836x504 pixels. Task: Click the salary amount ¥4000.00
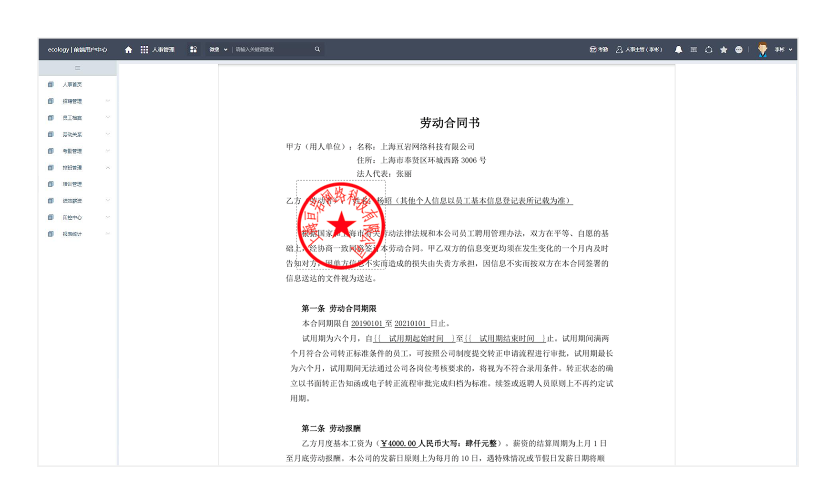pos(398,444)
